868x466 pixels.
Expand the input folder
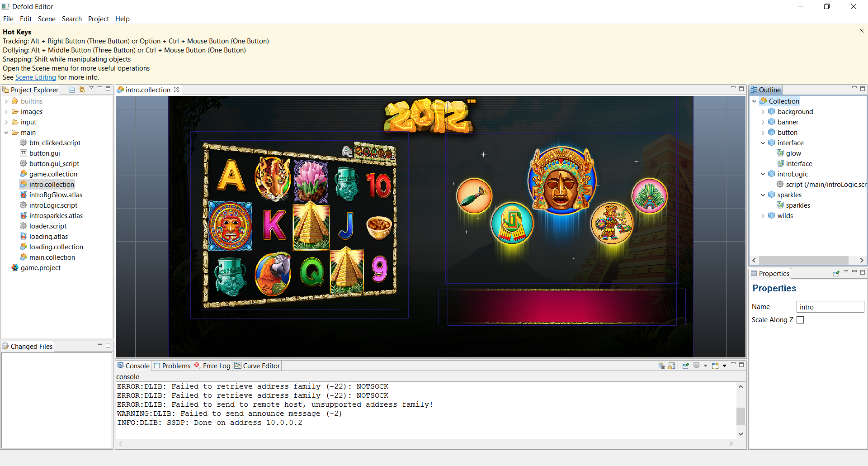point(6,122)
